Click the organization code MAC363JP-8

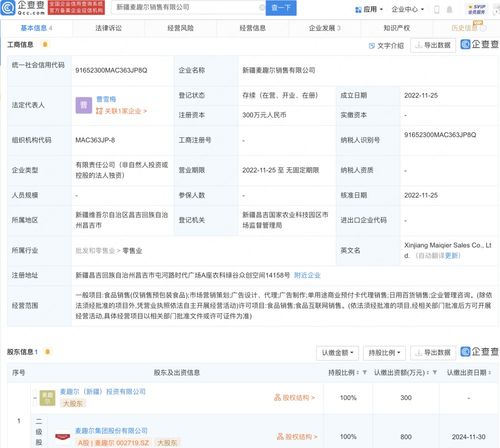coord(95,140)
